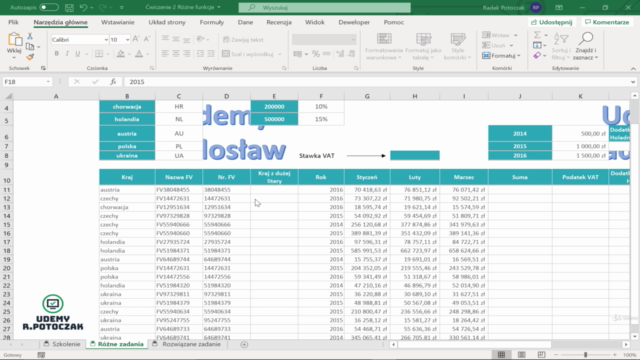Apply percent style format
The height and width of the screenshot is (360, 640).
pyautogui.click(x=316, y=54)
